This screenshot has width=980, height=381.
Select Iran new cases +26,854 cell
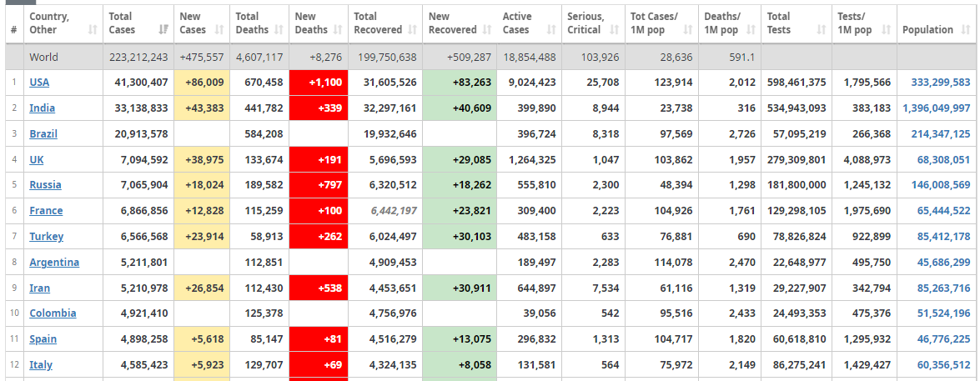pyautogui.click(x=201, y=288)
